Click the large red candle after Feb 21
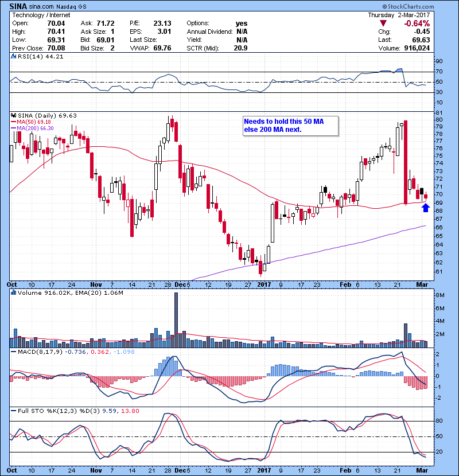The width and height of the screenshot is (459, 476). tap(406, 162)
